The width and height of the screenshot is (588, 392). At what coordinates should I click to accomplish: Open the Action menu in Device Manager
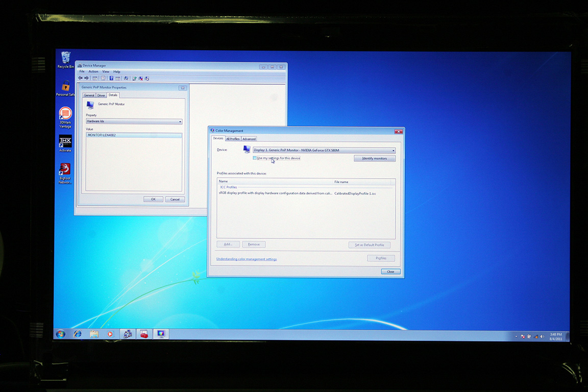93,71
